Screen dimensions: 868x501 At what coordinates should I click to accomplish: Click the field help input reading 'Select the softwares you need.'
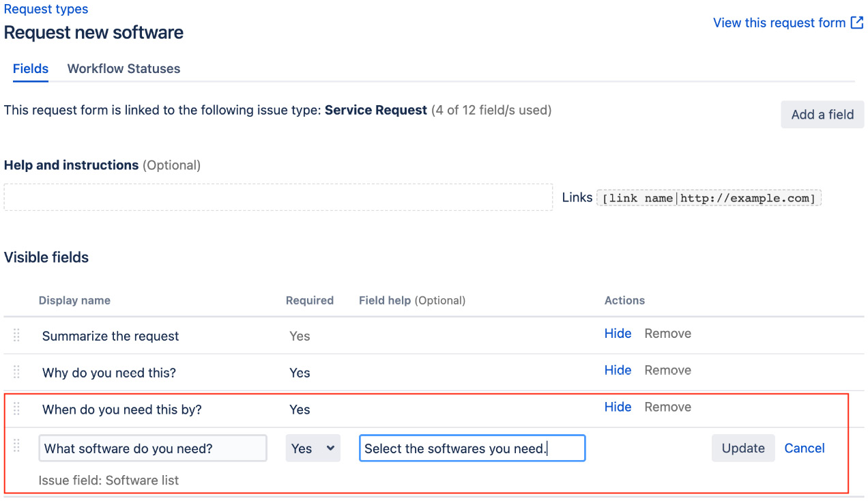472,448
